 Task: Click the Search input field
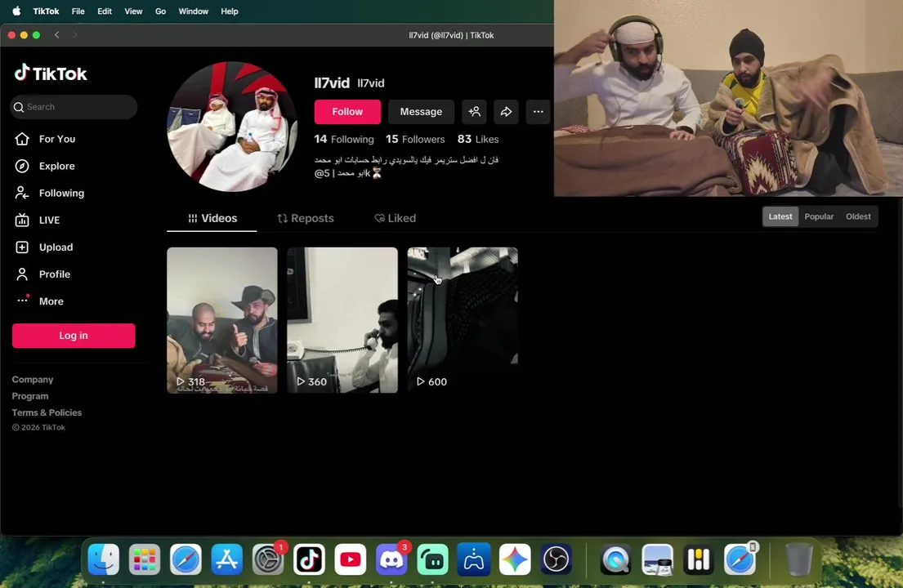point(74,107)
